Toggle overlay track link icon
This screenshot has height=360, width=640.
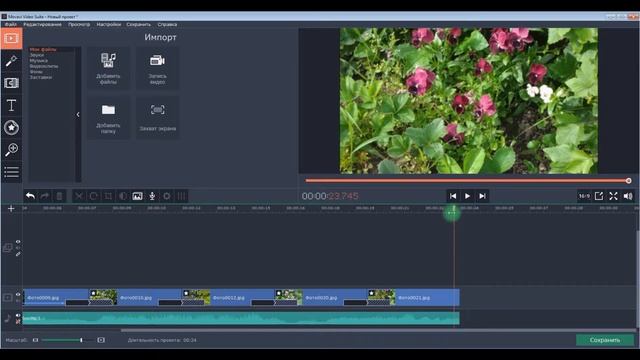tap(18, 254)
